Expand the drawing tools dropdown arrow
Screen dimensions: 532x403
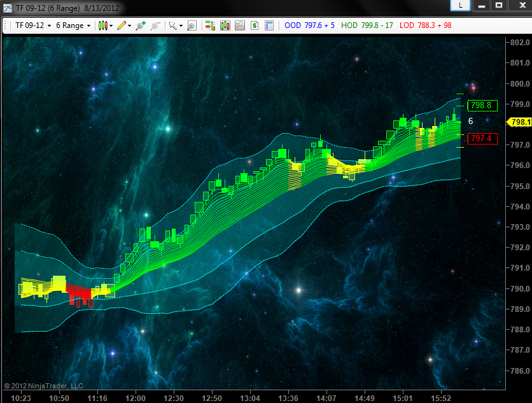[129, 26]
